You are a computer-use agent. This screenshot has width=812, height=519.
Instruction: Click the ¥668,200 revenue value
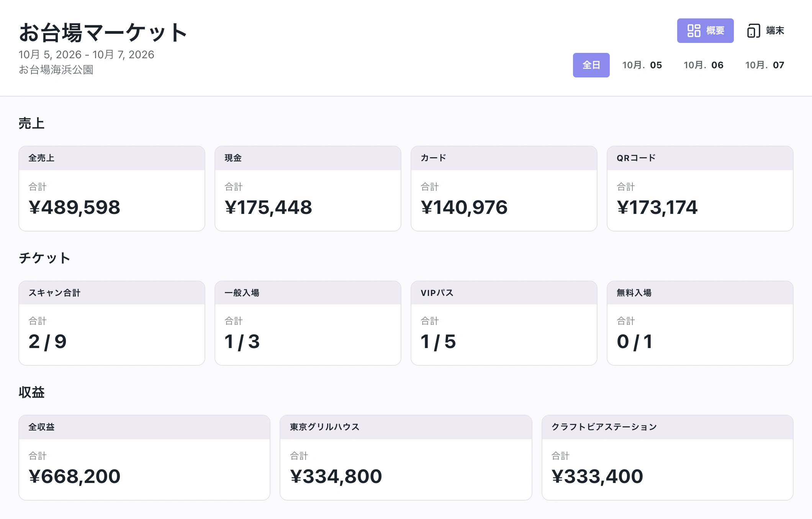[x=74, y=476]
